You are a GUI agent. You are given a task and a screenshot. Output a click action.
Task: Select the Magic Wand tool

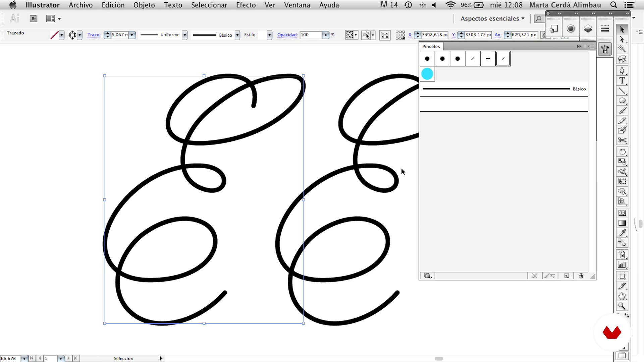coord(622,49)
